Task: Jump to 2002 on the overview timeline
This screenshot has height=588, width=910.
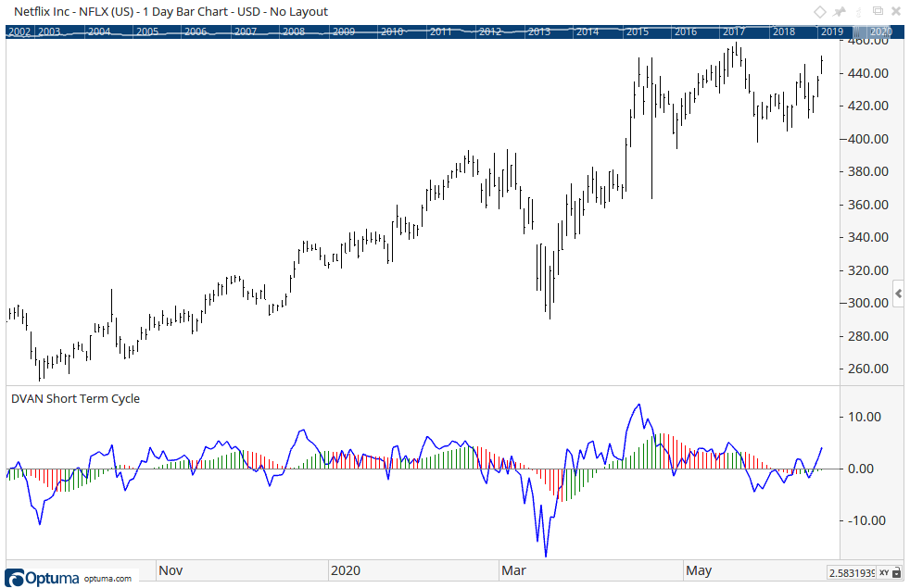Action: [19, 31]
